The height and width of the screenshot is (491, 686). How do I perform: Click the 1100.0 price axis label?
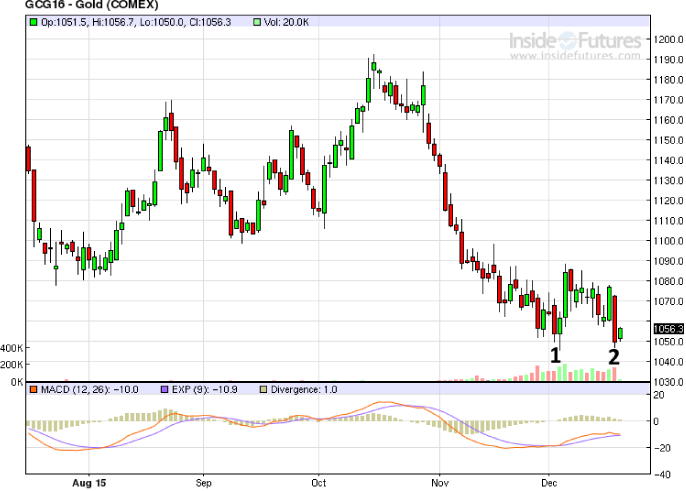click(x=667, y=241)
